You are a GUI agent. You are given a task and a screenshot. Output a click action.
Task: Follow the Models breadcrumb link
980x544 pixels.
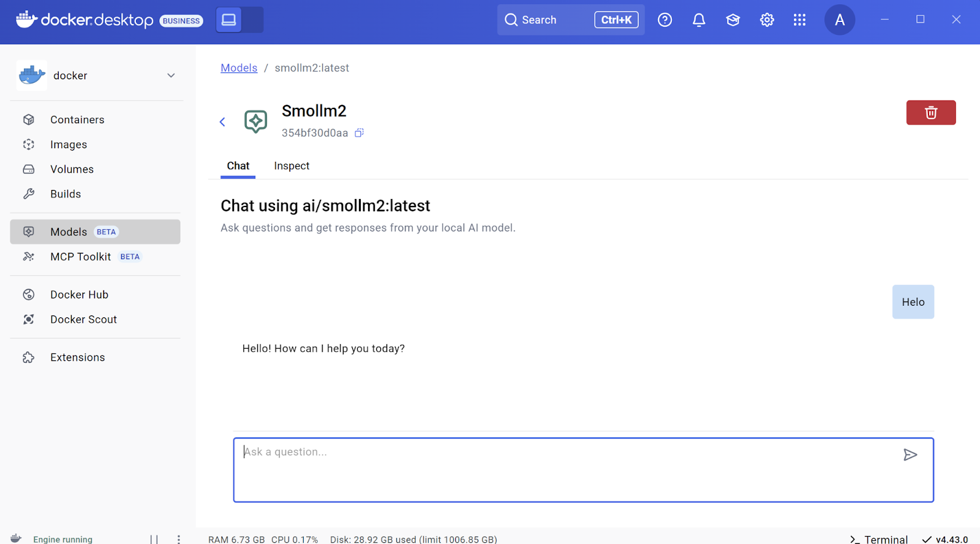(x=239, y=68)
